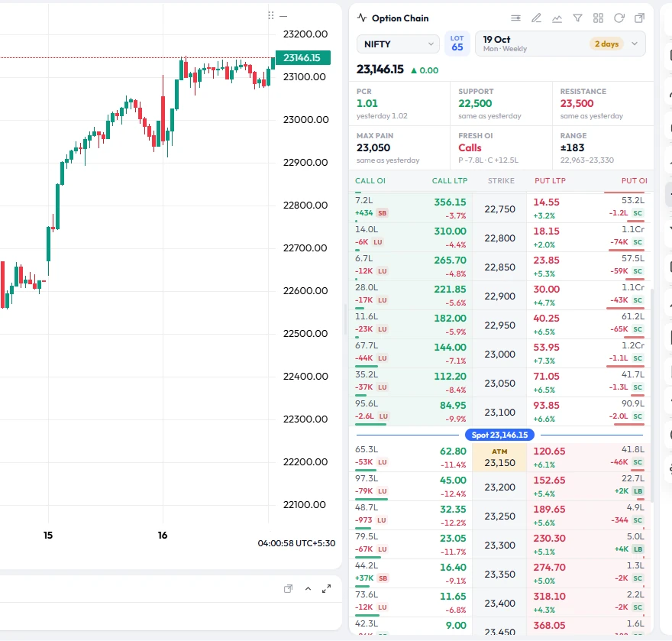Select the ATM 23,150 strike cell
The image size is (672, 641).
[x=499, y=458]
